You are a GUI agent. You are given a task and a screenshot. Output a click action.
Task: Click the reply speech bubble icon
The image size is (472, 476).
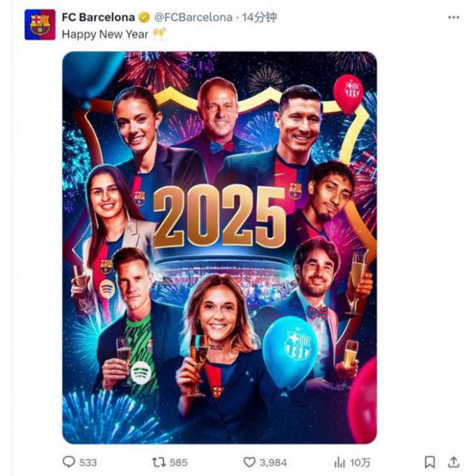69,462
